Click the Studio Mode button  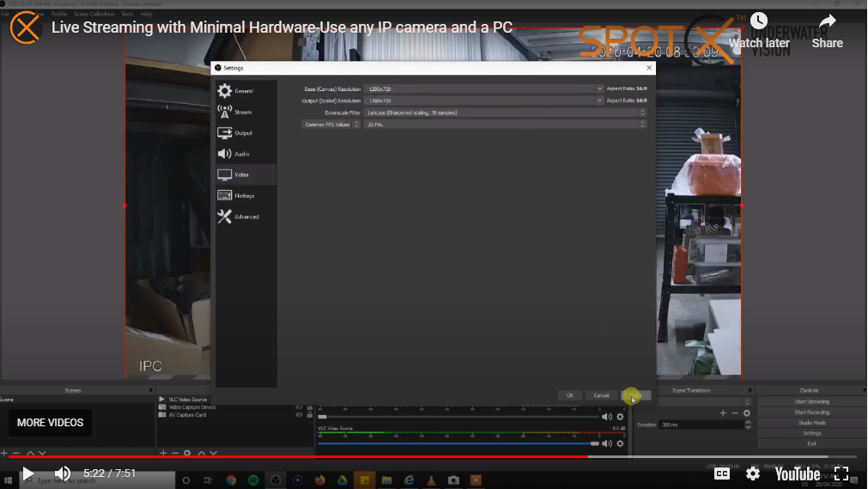pyautogui.click(x=811, y=423)
